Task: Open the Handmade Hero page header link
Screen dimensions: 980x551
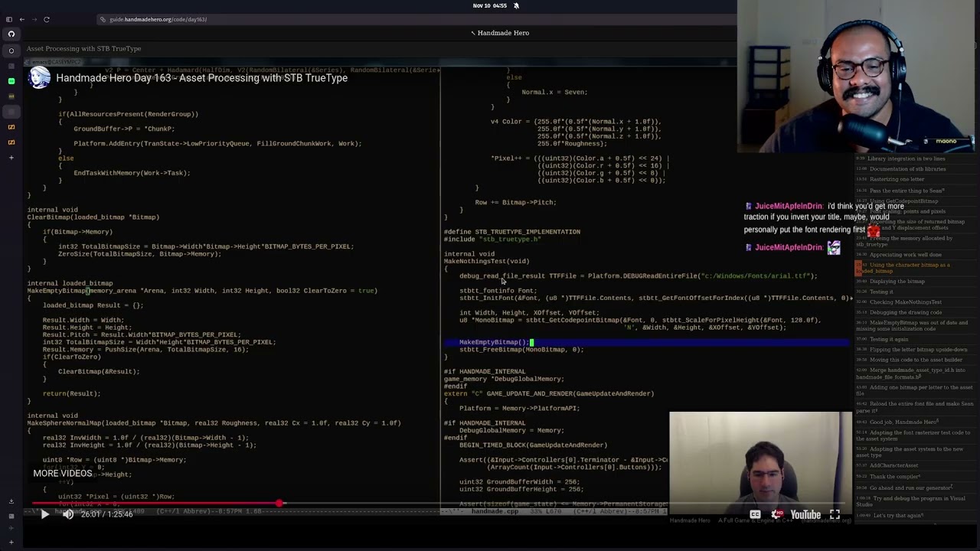Action: click(x=500, y=33)
